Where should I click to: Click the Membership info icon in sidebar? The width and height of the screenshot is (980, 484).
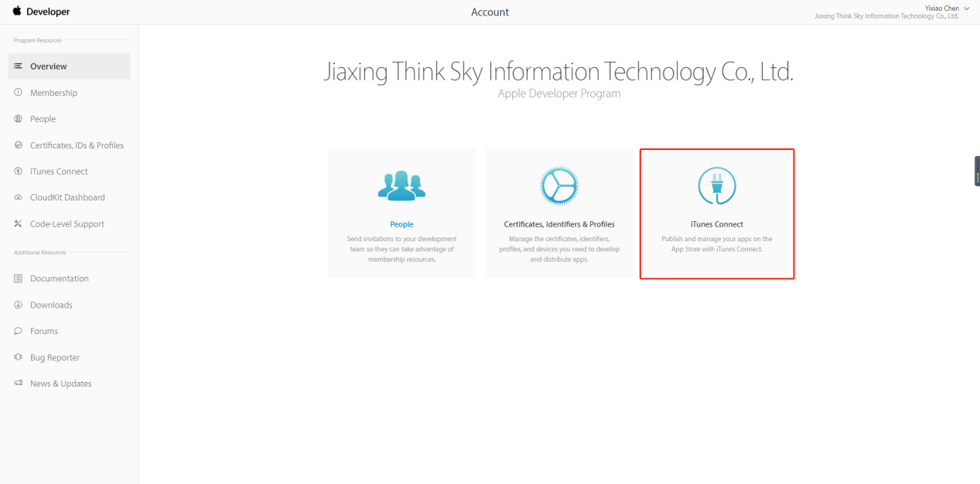(x=18, y=93)
